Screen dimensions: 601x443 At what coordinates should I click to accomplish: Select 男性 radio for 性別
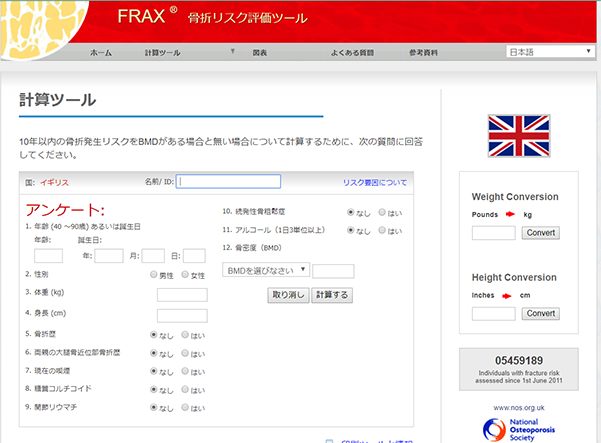pos(153,275)
